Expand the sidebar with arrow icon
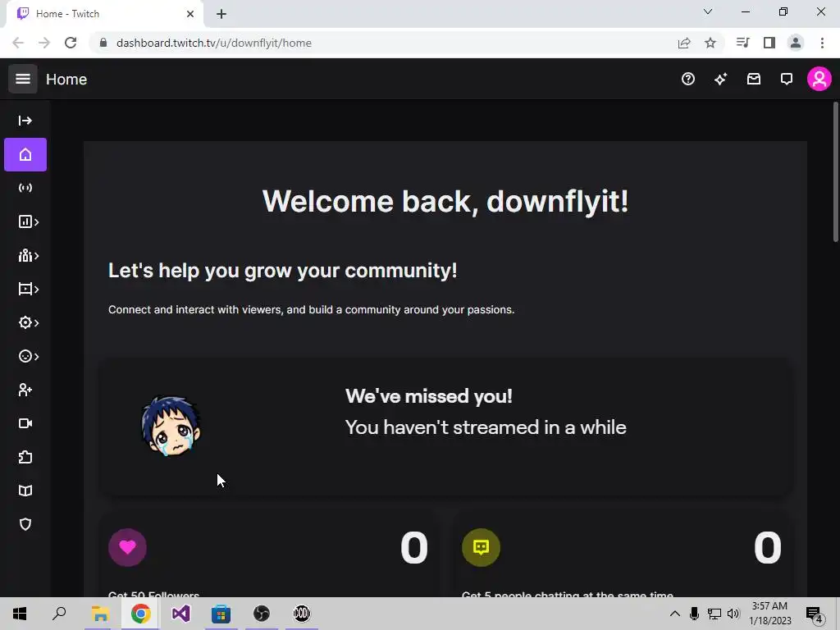Screen dimensions: 840x630 (25, 121)
